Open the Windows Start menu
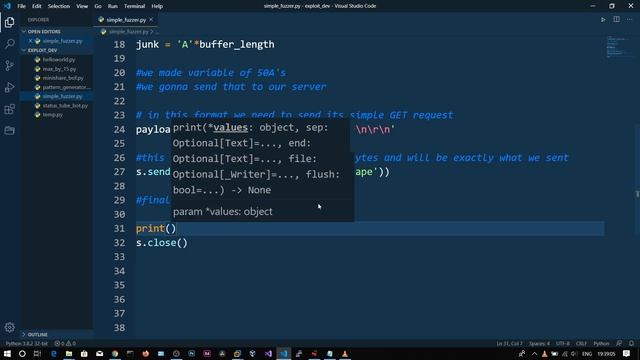This screenshot has height=360, width=640. (7, 353)
